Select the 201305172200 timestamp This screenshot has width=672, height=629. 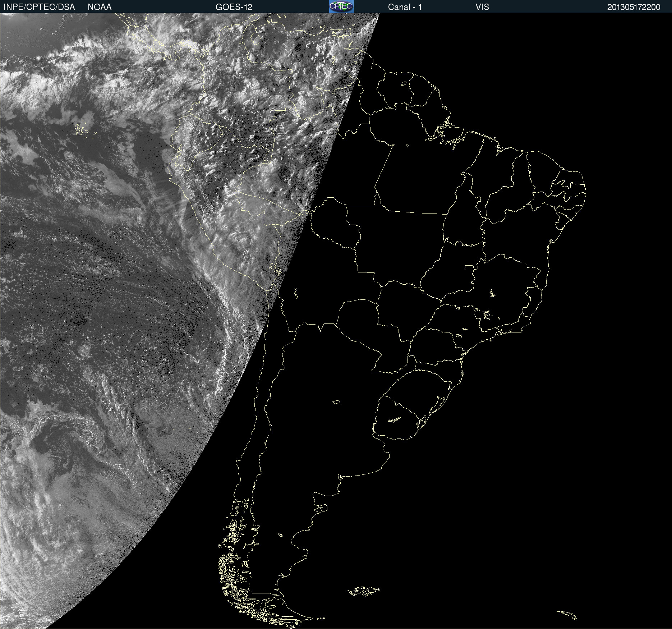[634, 7]
